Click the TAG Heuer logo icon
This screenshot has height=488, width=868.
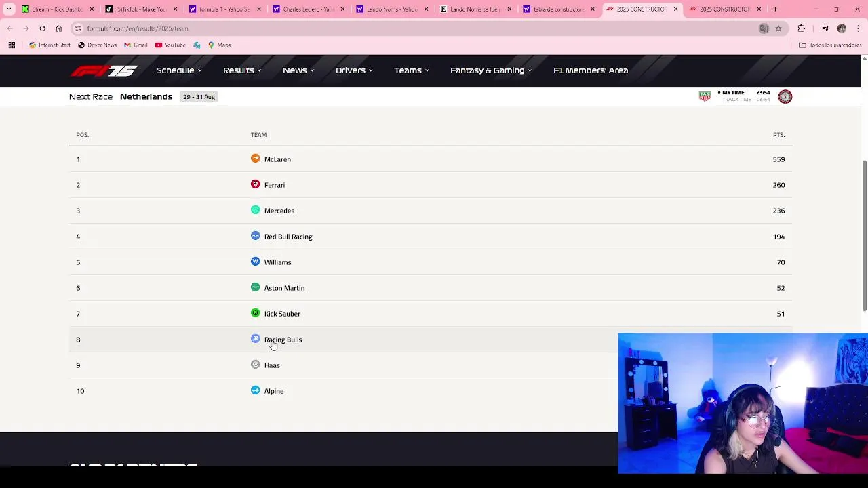tap(705, 96)
